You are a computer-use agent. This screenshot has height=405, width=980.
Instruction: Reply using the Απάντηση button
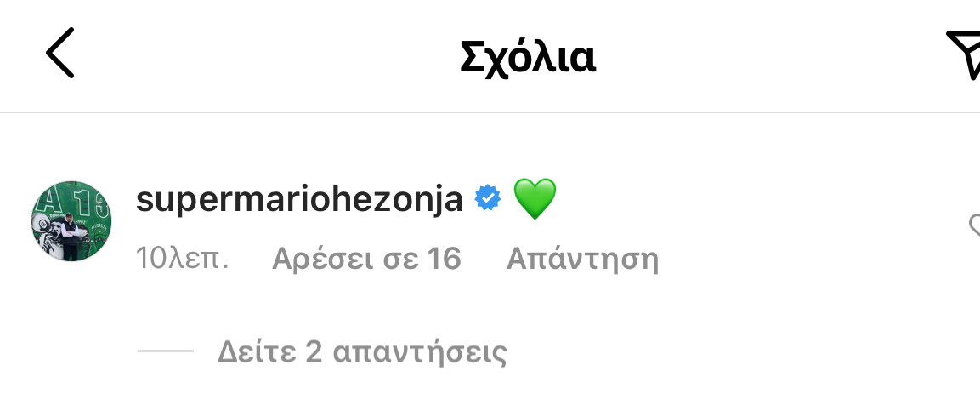coord(582,259)
